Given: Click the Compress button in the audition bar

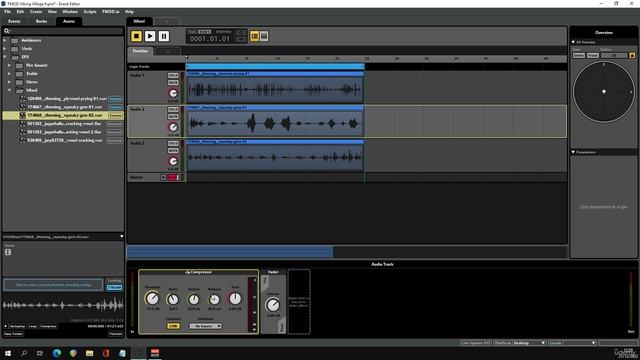Looking at the screenshot, I should coord(48,326).
